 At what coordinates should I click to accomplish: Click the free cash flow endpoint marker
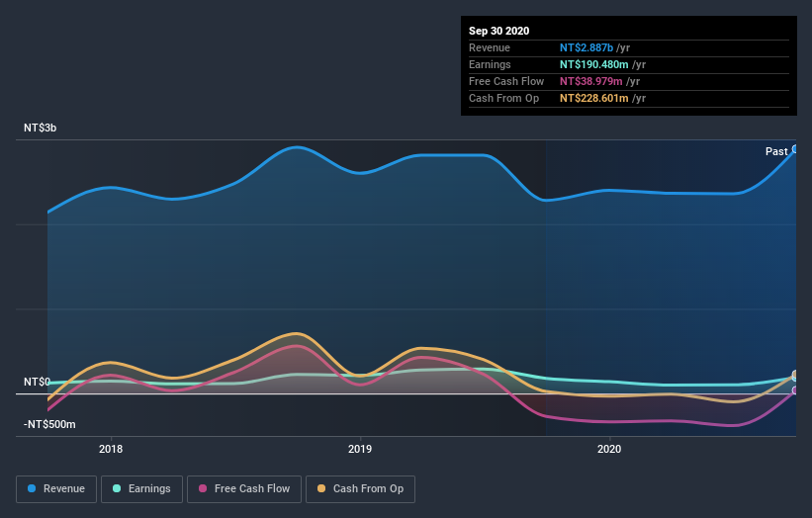click(x=795, y=390)
